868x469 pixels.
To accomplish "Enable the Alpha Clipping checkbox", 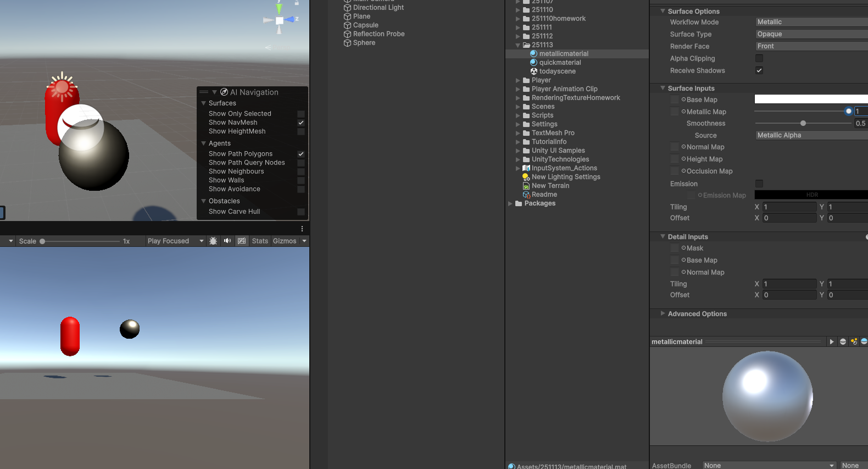I will (759, 58).
